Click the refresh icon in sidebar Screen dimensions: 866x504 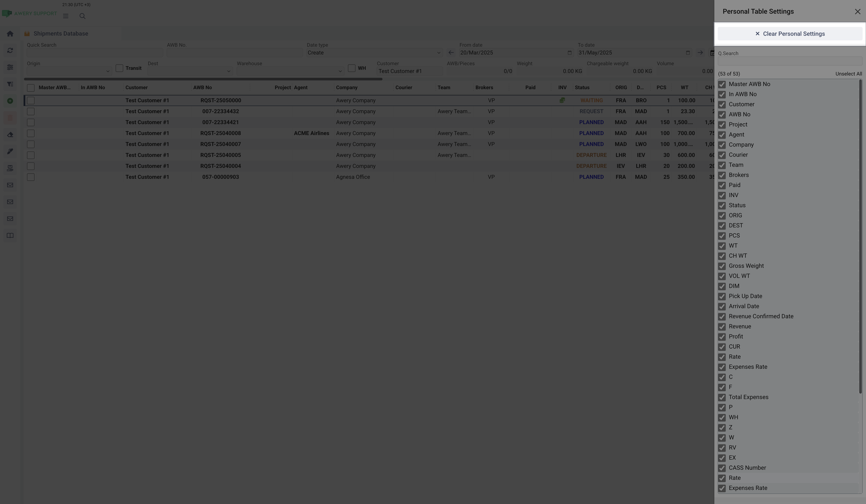click(x=10, y=50)
